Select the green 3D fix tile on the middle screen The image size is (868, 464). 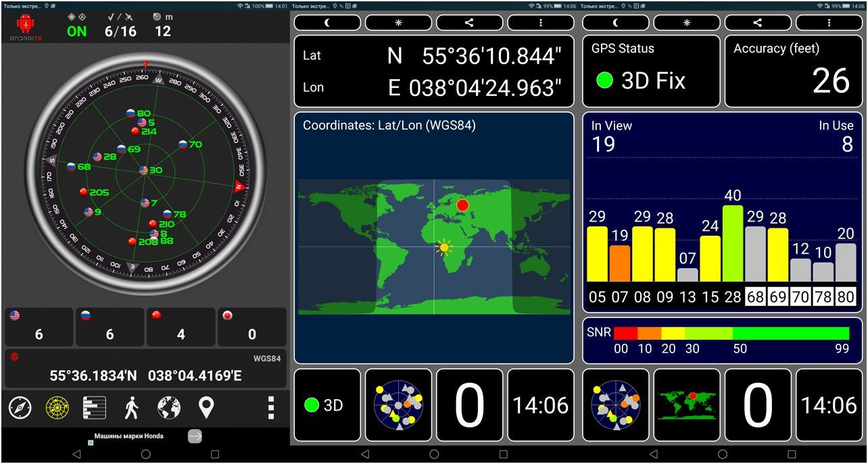[x=327, y=405]
